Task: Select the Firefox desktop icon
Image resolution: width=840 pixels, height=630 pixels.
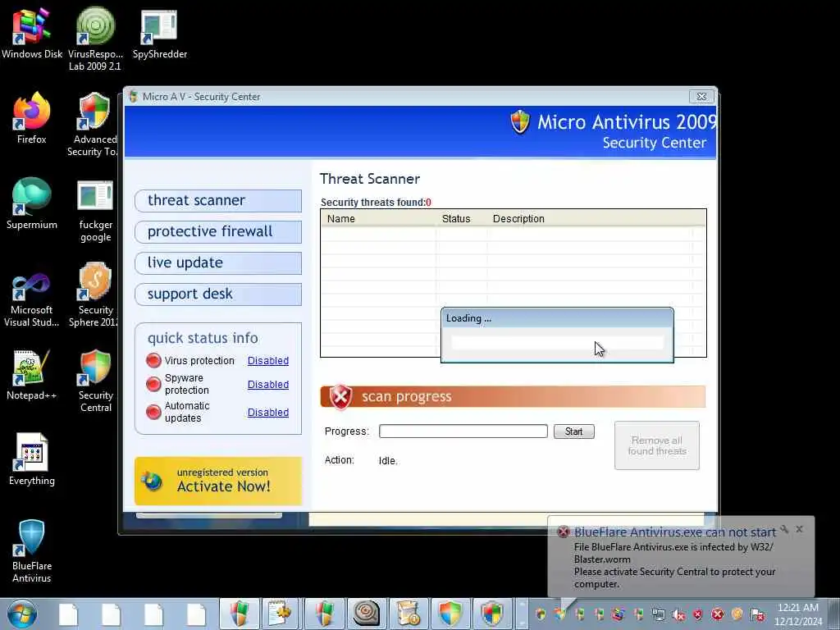Action: coord(32,118)
